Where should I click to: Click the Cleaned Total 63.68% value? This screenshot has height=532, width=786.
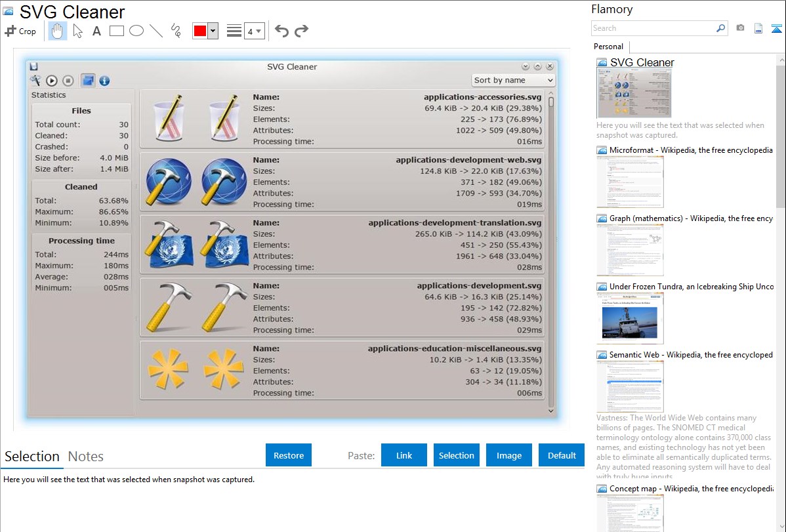tap(114, 201)
